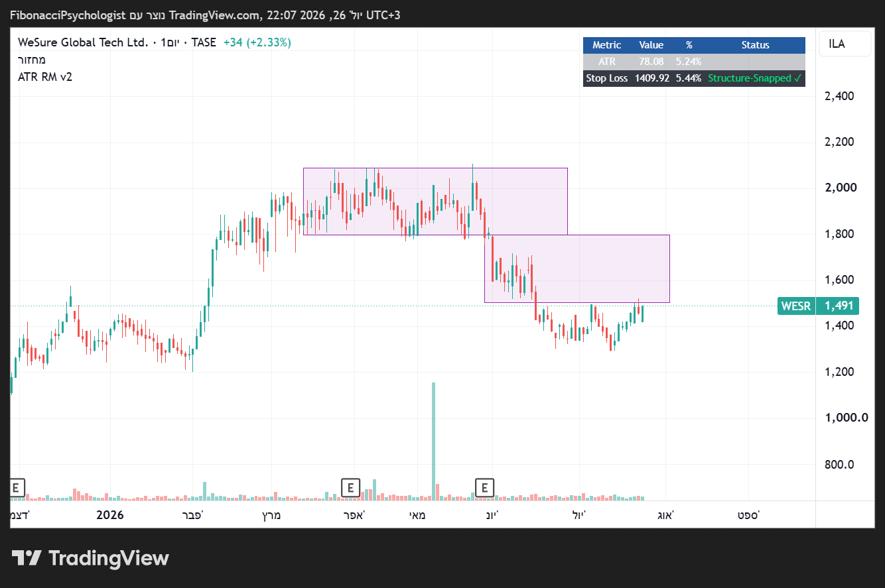Click the Stop Loss percentage 5.44%
885x588 pixels.
(x=689, y=78)
